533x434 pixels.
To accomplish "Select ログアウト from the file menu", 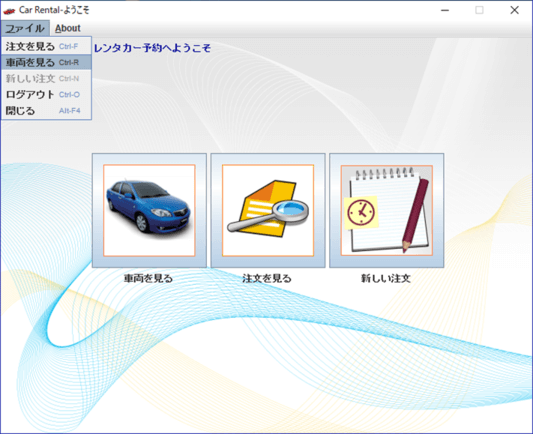I will (x=46, y=94).
